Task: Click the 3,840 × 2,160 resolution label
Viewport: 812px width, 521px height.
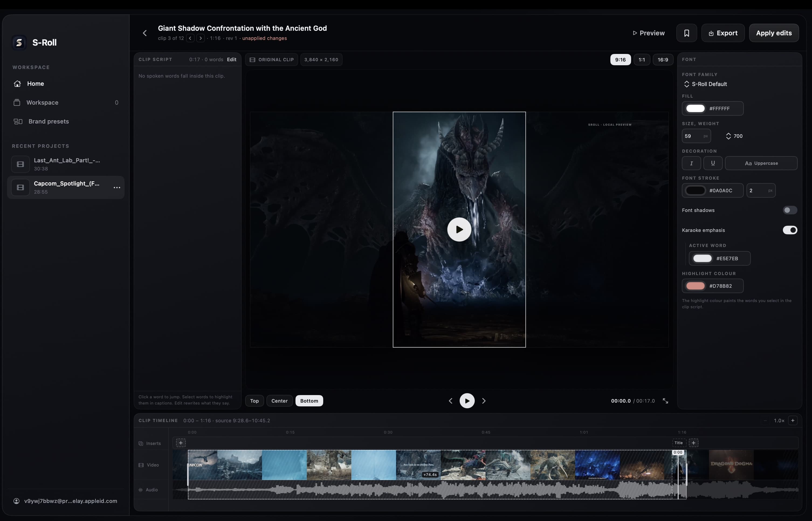Action: pyautogui.click(x=321, y=60)
